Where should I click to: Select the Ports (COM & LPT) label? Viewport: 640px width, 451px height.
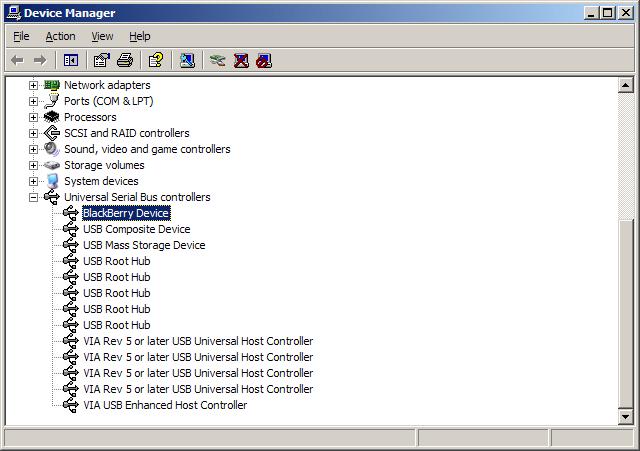(109, 101)
